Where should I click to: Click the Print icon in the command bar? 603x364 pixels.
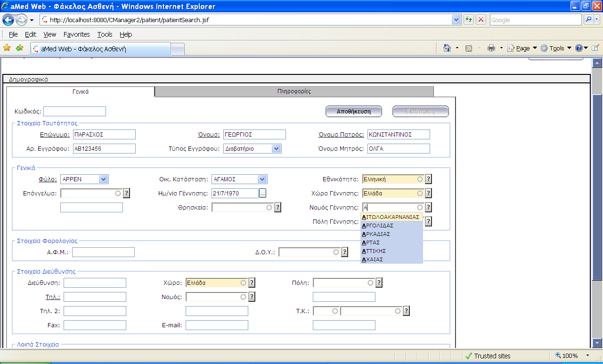(491, 48)
